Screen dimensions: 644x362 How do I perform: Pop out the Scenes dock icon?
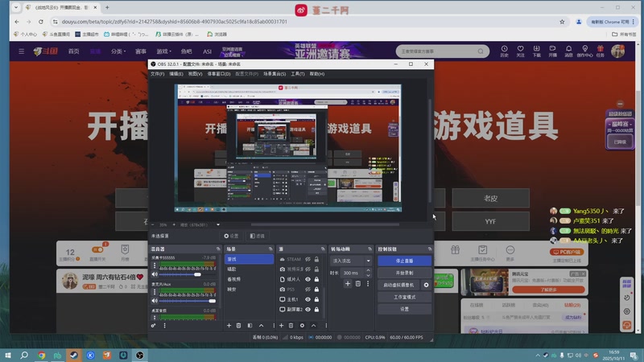(x=270, y=249)
